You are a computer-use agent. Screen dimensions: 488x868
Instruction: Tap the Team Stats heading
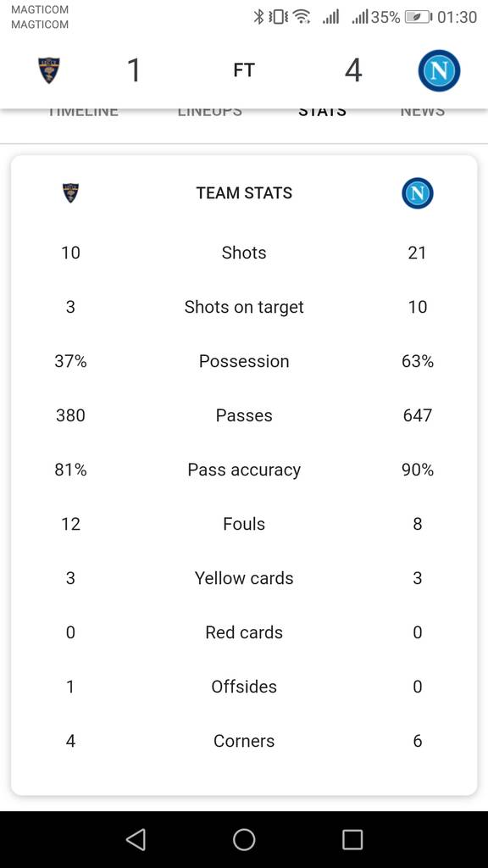244,193
